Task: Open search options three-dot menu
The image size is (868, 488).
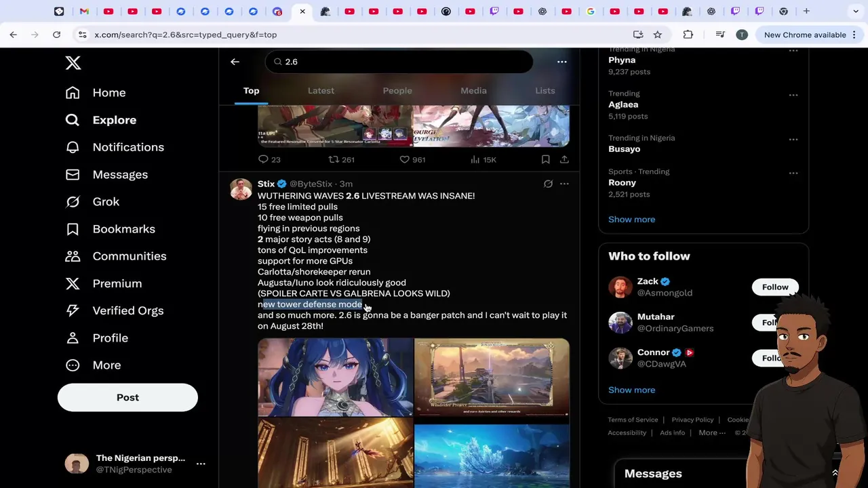Action: (x=561, y=62)
